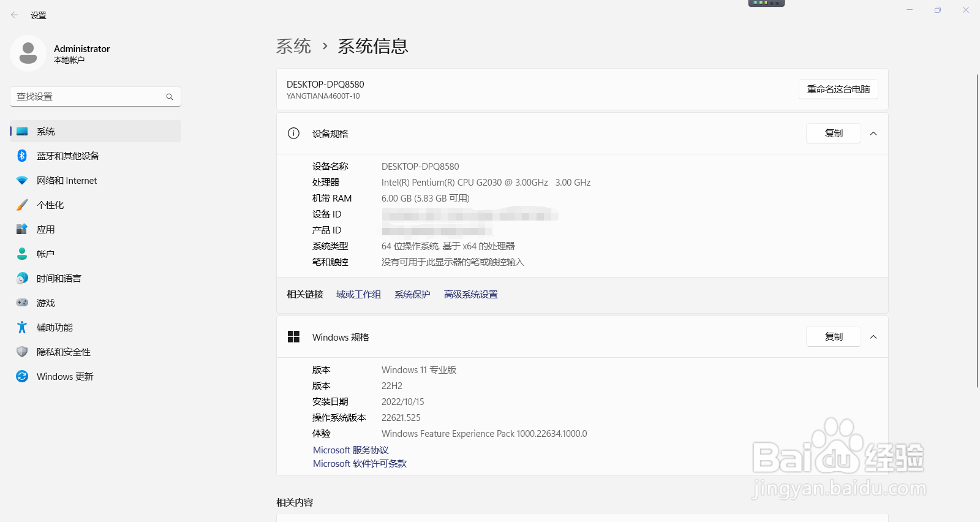
Task: Go to Windows 更新
Action: coord(96,376)
